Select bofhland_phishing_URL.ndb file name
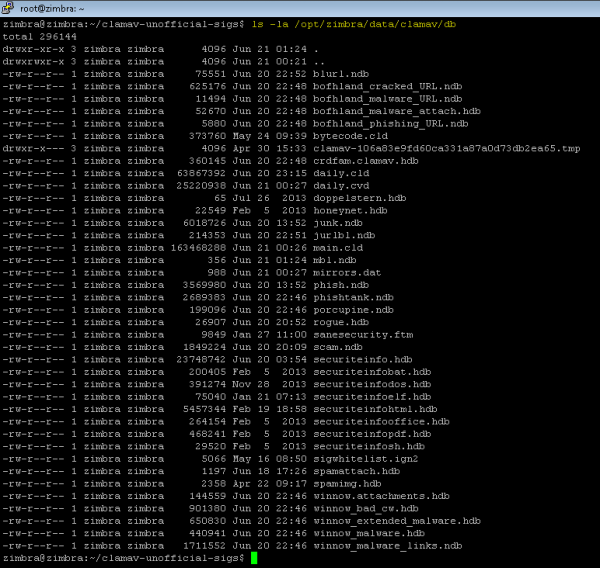Viewport: 600px width, 568px height. coord(391,124)
